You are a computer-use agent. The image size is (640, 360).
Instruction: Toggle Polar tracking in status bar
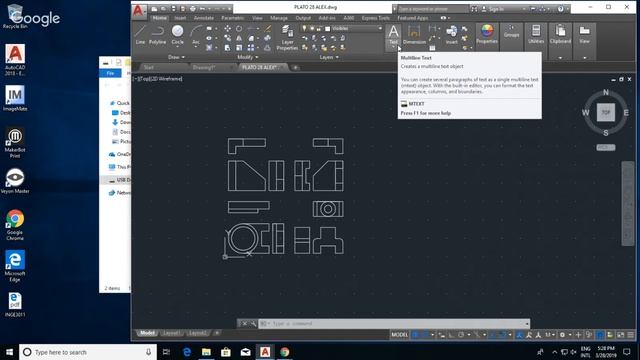(x=461, y=335)
